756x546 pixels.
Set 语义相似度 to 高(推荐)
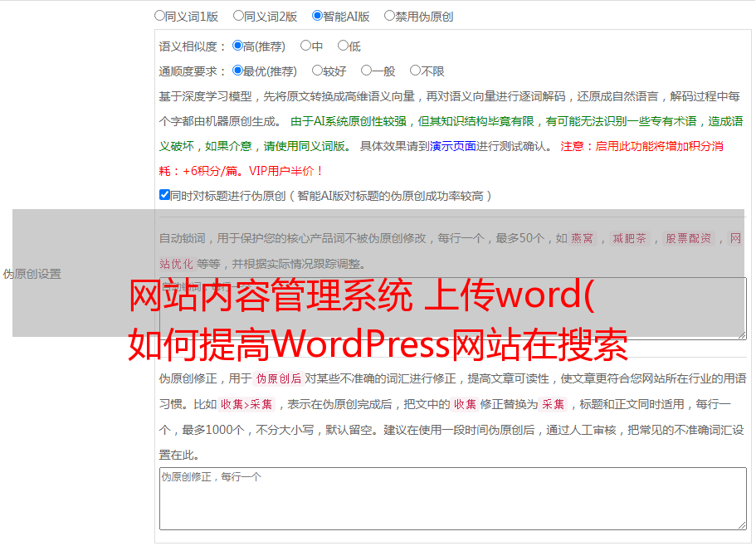[237, 46]
